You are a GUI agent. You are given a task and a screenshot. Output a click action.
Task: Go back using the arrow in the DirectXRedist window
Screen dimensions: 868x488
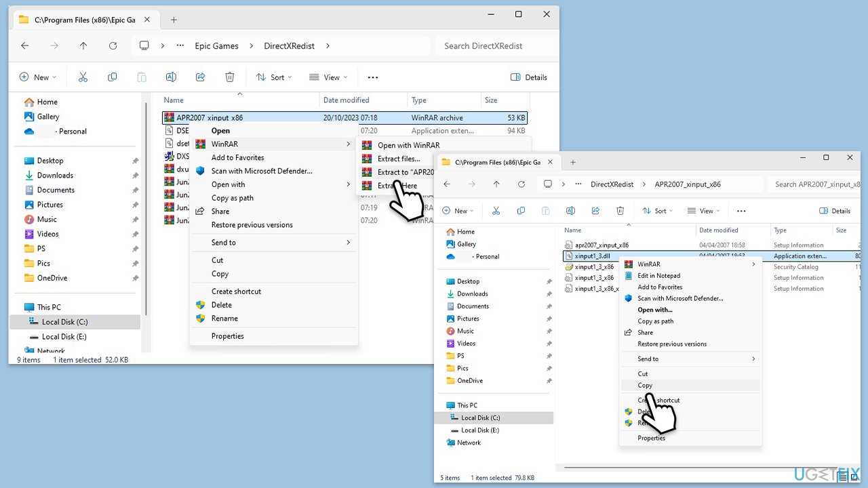coord(25,46)
